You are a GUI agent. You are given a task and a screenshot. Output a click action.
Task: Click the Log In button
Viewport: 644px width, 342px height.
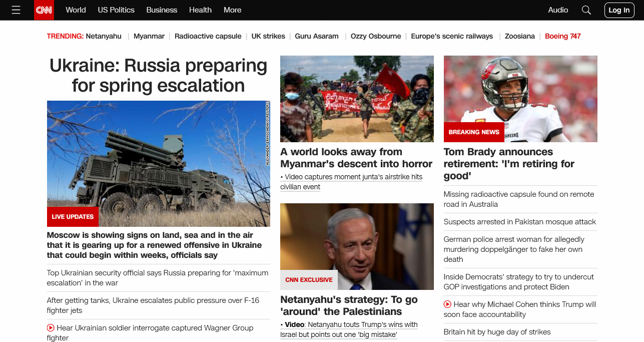619,10
